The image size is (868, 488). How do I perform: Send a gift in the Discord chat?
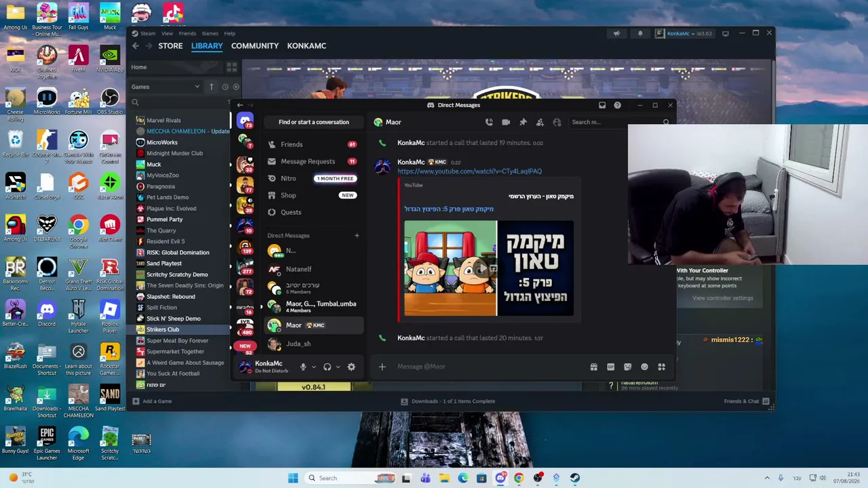pos(593,367)
